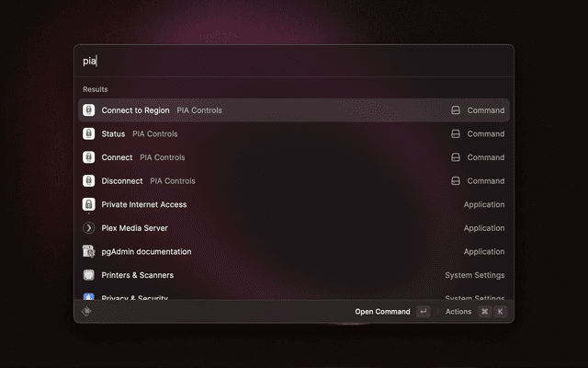588x368 pixels.
Task: Click "System Settings" label on Printers & Scanners row
Action: coord(474,275)
